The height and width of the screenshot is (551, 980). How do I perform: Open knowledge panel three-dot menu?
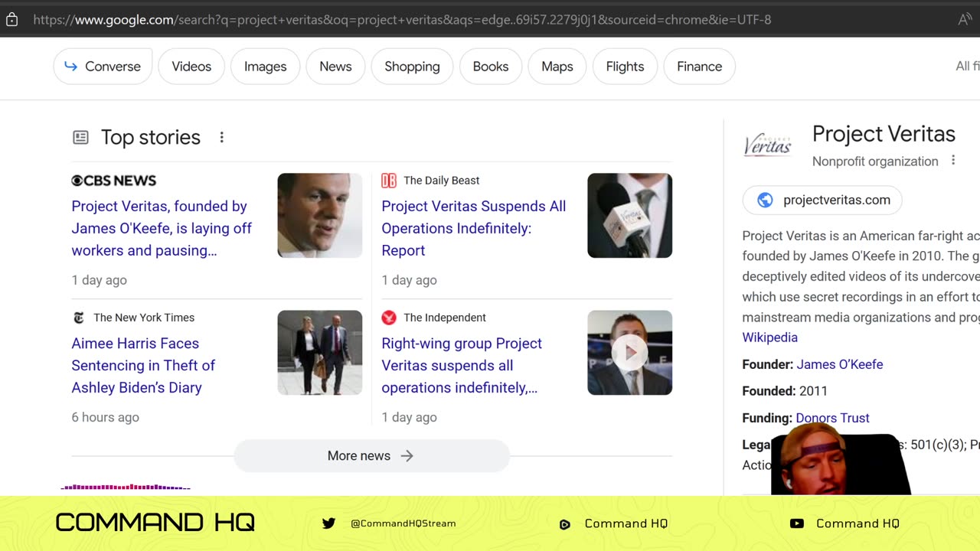pos(953,161)
